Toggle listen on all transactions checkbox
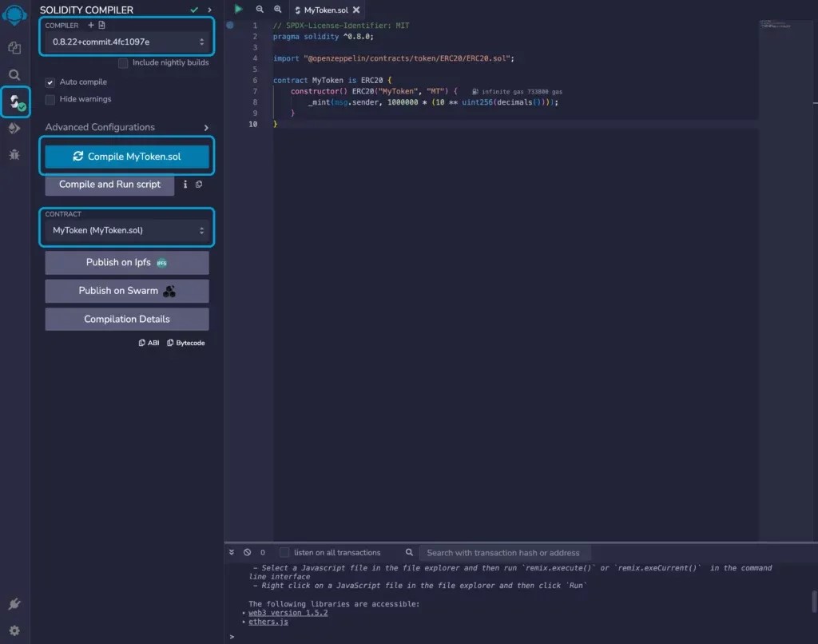 284,552
